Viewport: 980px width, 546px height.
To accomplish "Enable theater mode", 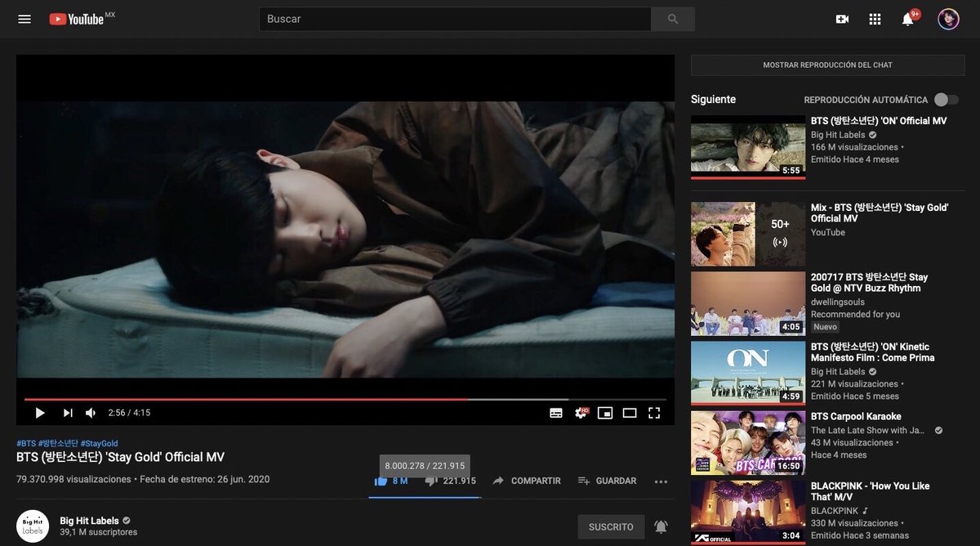I will pos(630,413).
